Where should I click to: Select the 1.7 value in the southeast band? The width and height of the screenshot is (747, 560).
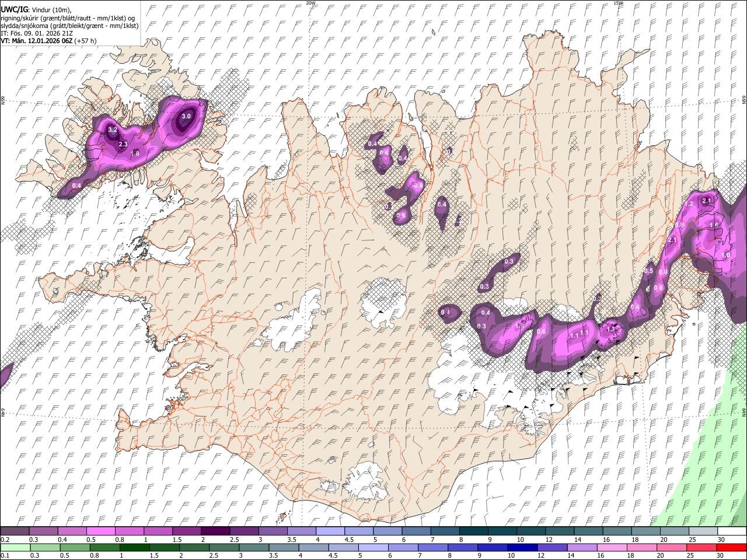tap(612, 330)
